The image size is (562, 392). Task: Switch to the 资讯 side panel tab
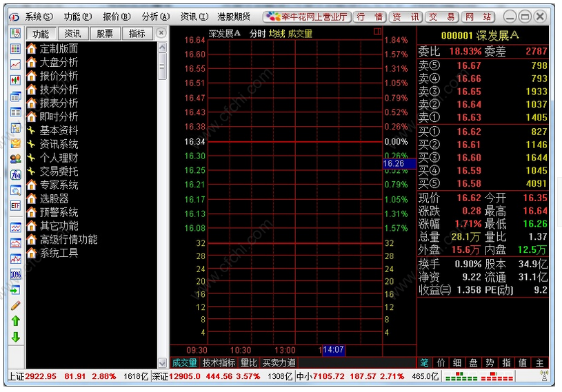click(73, 34)
